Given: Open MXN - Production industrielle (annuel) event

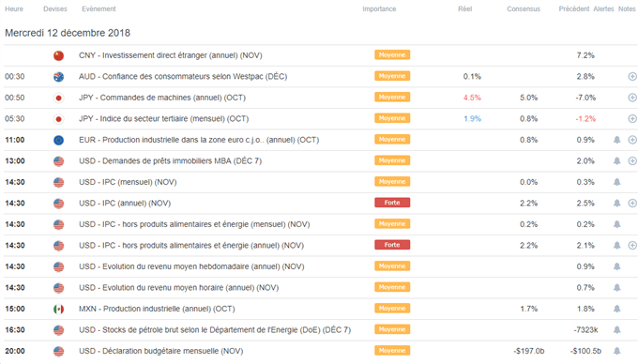Looking at the screenshot, I should (x=157, y=309).
